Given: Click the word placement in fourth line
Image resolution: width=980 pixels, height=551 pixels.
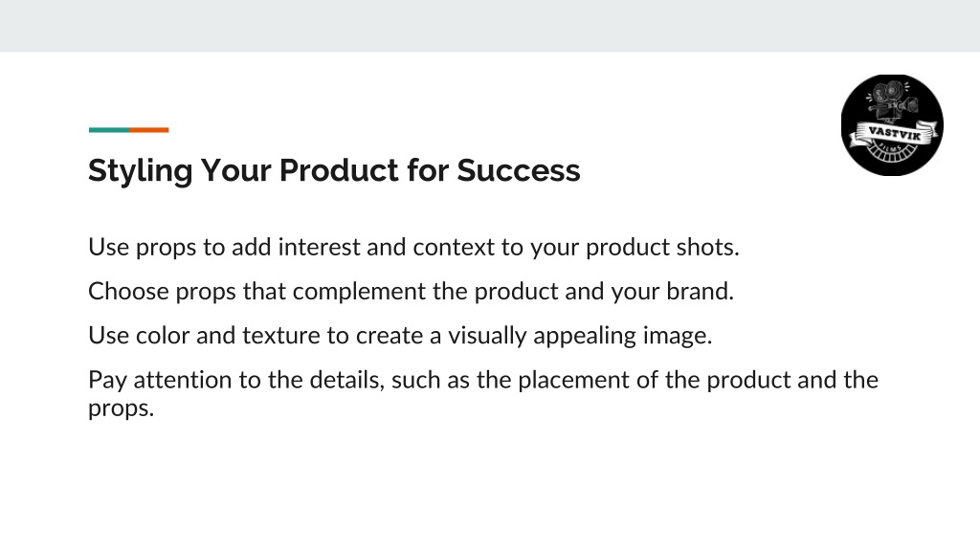Looking at the screenshot, I should tap(573, 381).
